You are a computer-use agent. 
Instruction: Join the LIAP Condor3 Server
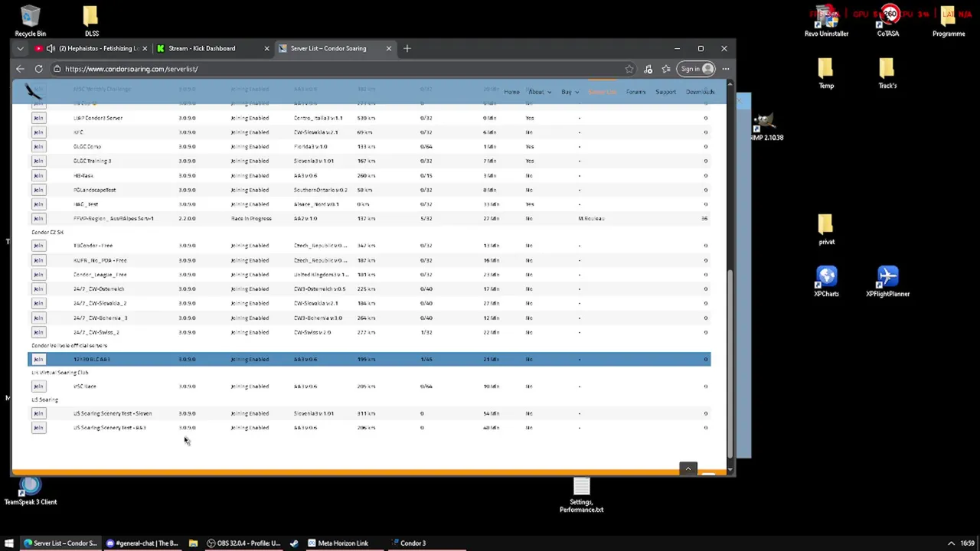[x=38, y=118]
